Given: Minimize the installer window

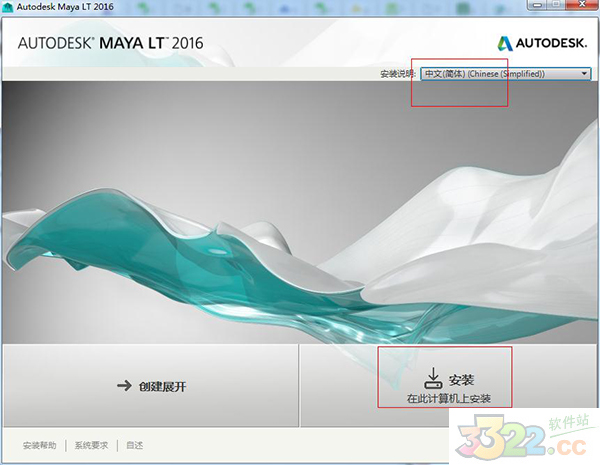Looking at the screenshot, I should click(537, 5).
